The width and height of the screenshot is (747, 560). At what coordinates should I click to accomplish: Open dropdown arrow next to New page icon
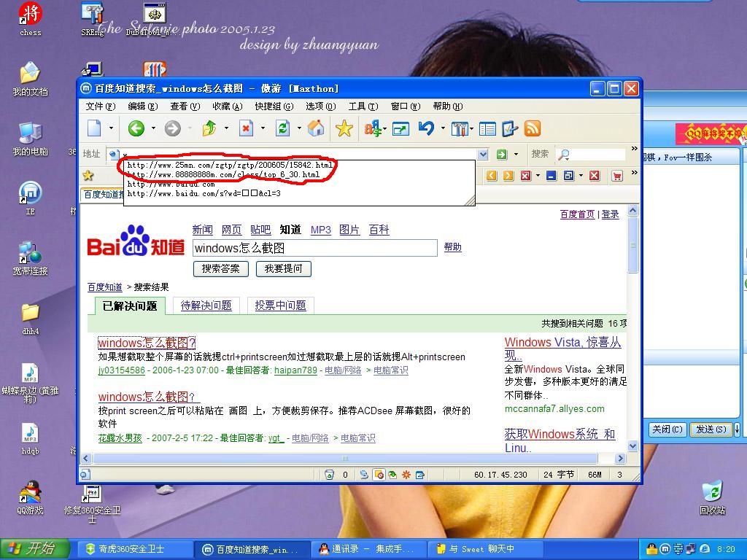click(111, 128)
